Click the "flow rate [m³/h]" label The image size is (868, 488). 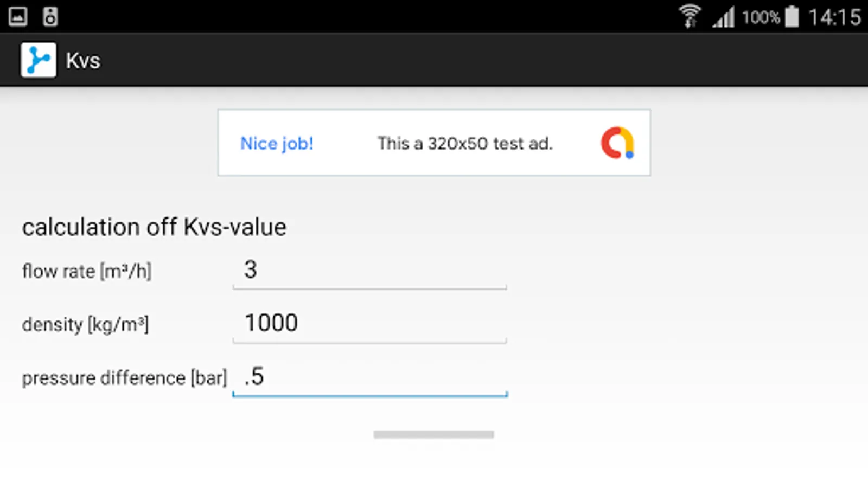click(87, 271)
